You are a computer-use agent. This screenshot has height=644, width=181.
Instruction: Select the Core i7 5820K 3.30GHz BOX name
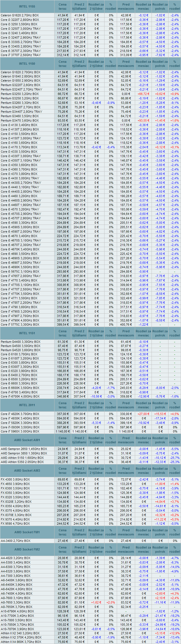[20, 423]
